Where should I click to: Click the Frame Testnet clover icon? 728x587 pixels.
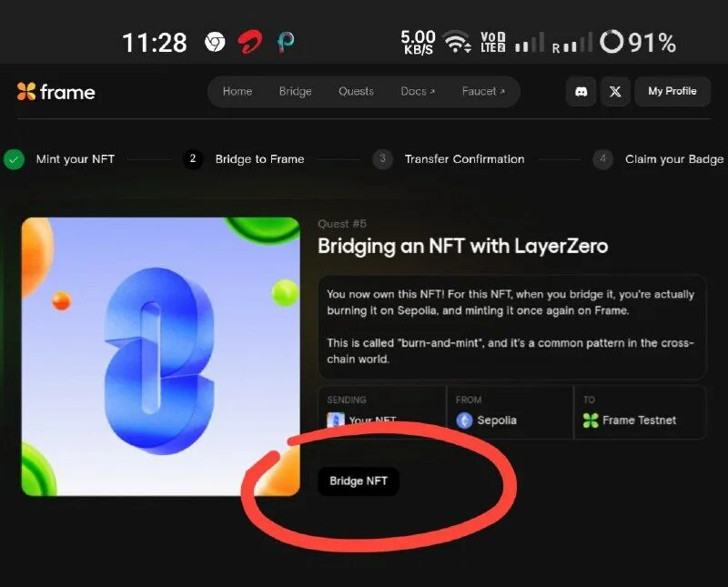point(591,420)
